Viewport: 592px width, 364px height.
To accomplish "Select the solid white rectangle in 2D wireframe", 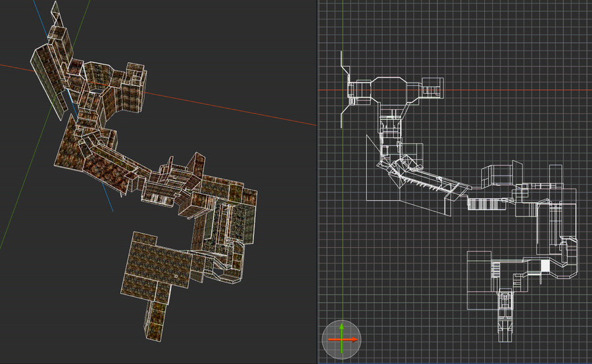I will [545, 265].
